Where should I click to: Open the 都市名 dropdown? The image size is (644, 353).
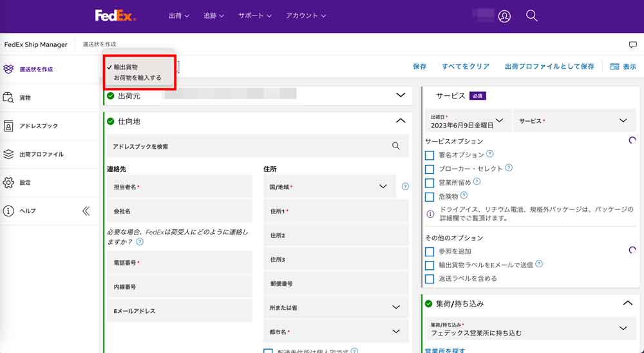[336, 332]
